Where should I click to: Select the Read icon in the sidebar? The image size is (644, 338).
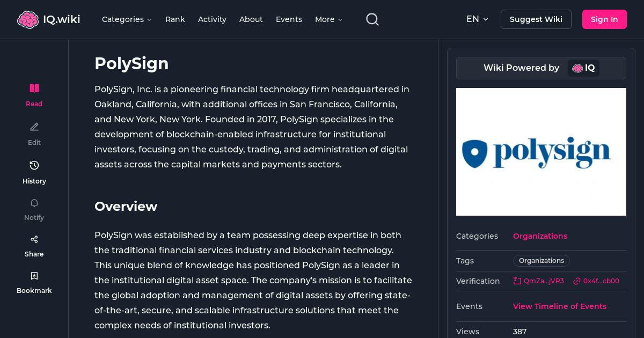pos(34,88)
